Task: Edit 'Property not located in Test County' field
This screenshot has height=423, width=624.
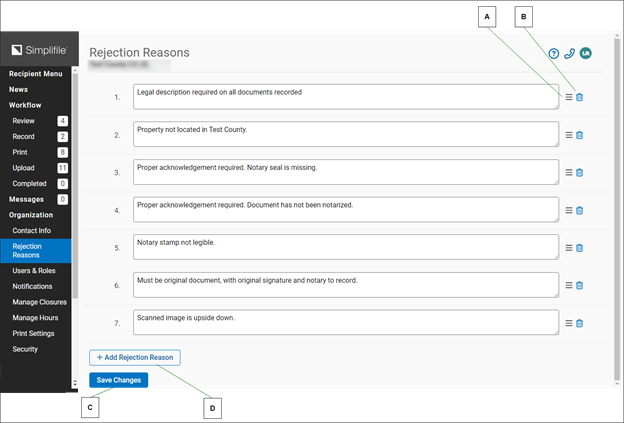Action: pyautogui.click(x=346, y=134)
